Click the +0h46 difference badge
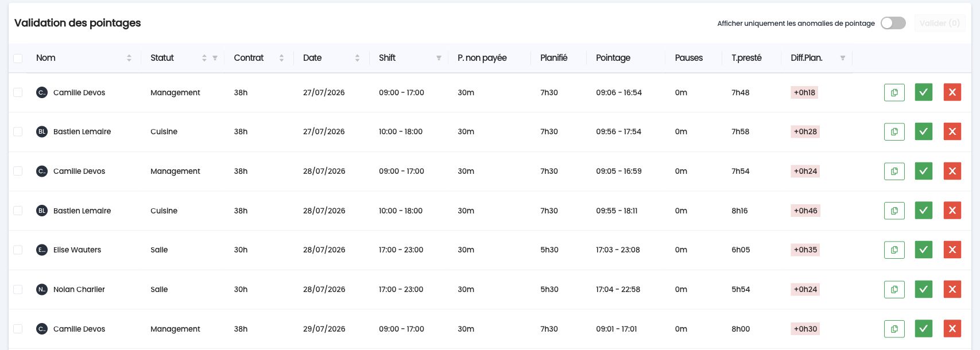The image size is (980, 350). pos(805,211)
